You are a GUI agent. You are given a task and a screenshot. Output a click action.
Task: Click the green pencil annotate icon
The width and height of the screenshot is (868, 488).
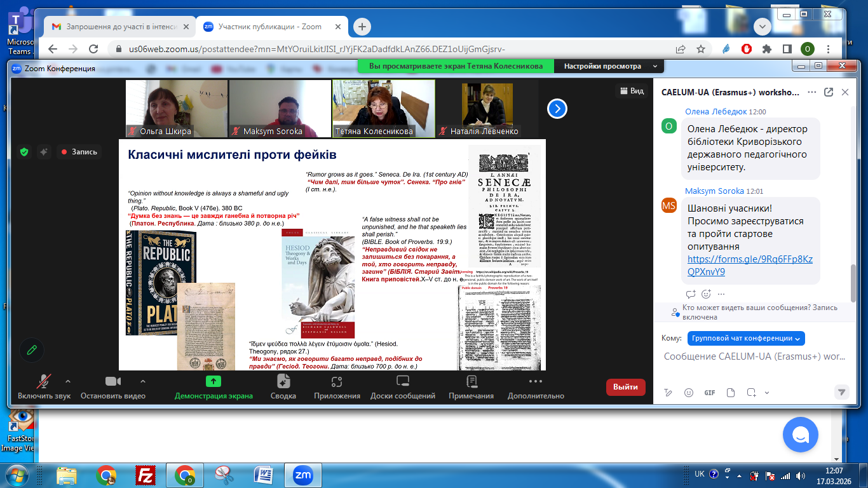[x=32, y=350]
